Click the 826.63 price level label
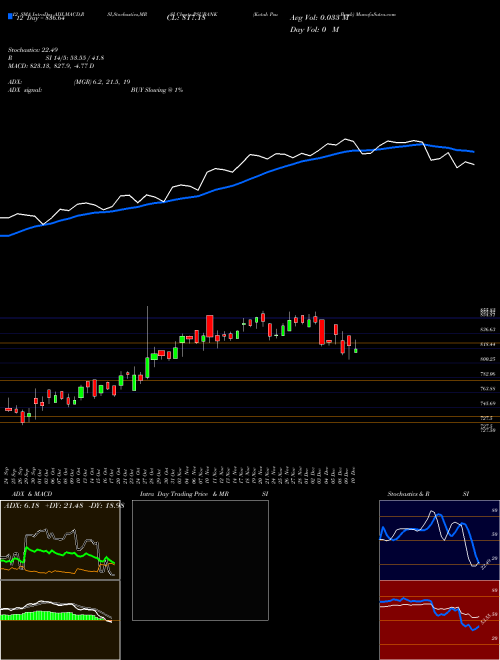The image size is (500, 660). [488, 330]
